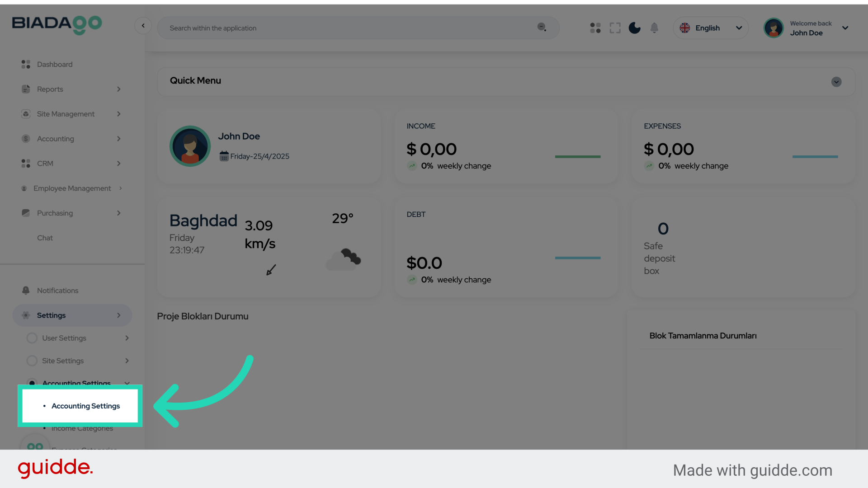Screen dimensions: 868x488
Task: Collapse the sidebar with the back arrow toggle
Action: 143,25
